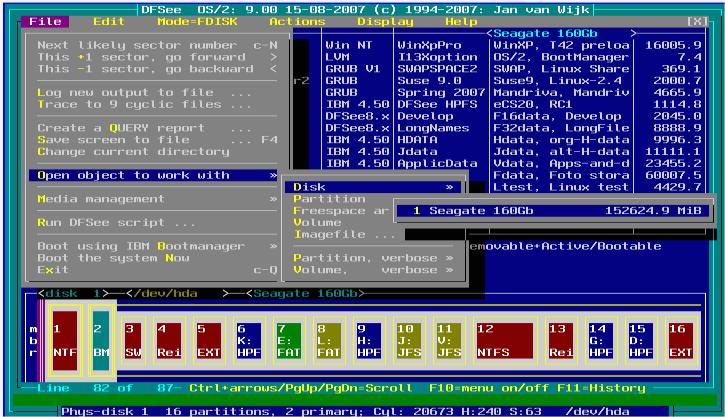
Task: Click Spring 2007 row
Action: 513,92
